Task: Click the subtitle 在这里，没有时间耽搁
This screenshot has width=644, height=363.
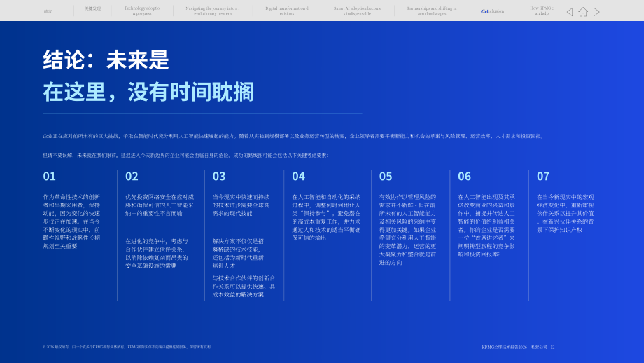Action: tap(148, 92)
